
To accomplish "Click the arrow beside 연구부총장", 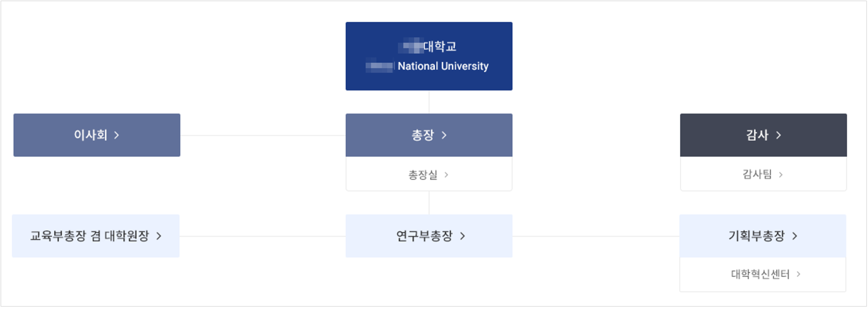I will tap(463, 236).
